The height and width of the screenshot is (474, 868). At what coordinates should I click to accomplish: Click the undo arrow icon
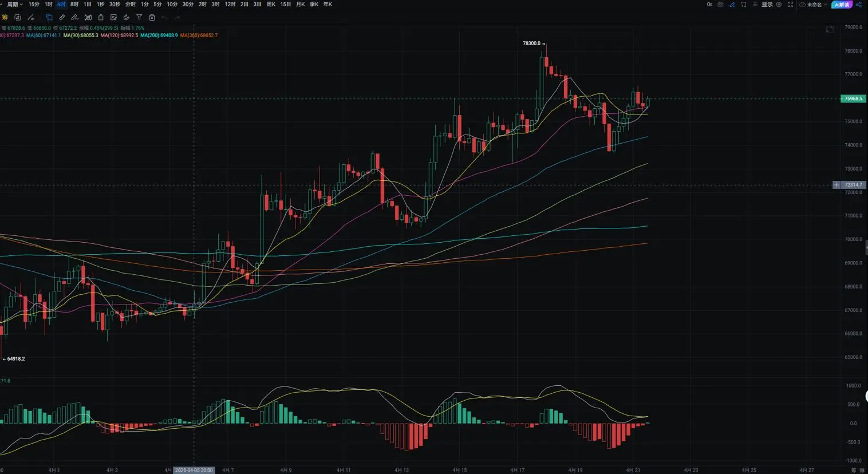click(x=164, y=17)
